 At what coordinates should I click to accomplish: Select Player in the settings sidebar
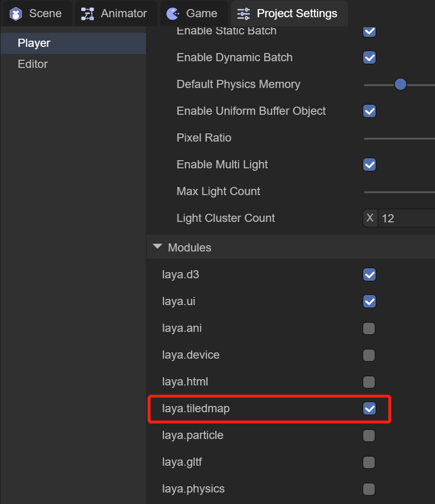[34, 43]
